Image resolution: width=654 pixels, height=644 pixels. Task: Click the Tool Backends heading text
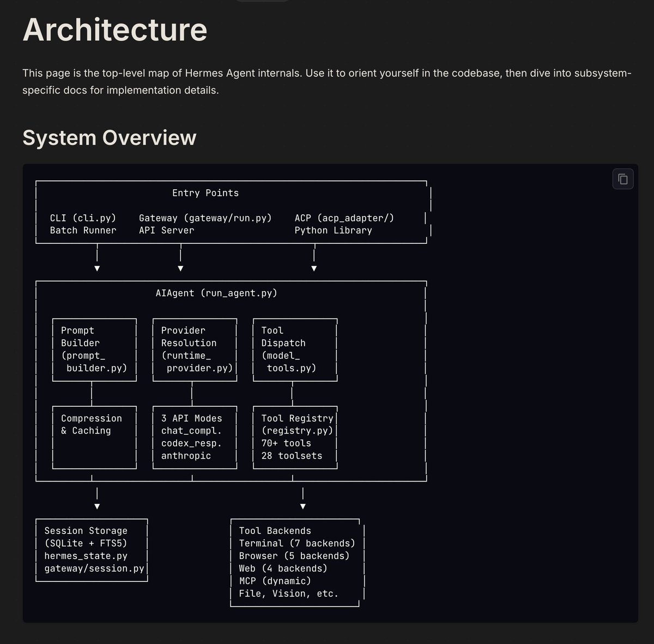pos(275,531)
